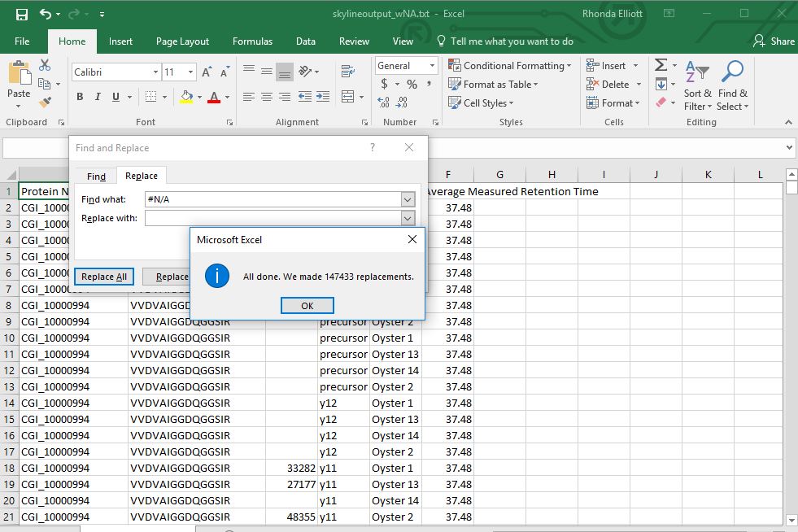Screen dimensions: 798x532
Task: Click the Undo arrow icon
Action: (46, 14)
